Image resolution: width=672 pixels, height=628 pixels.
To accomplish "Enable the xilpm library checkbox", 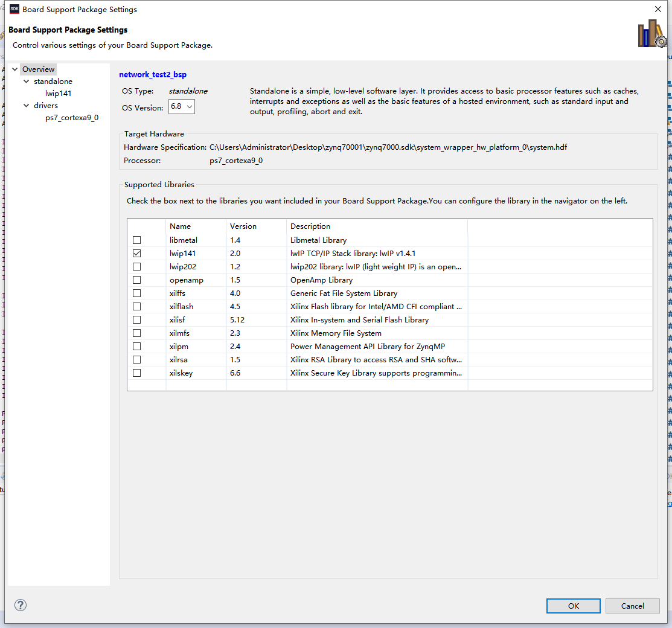I will click(136, 347).
